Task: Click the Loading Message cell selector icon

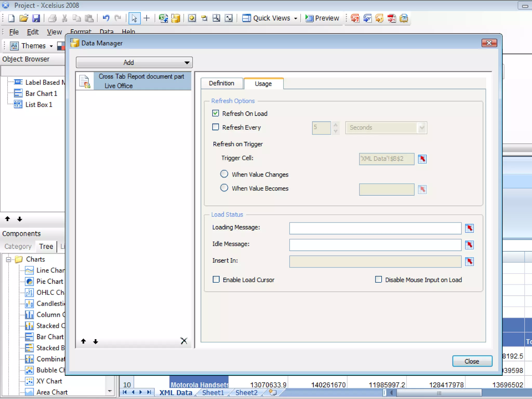Action: click(469, 228)
